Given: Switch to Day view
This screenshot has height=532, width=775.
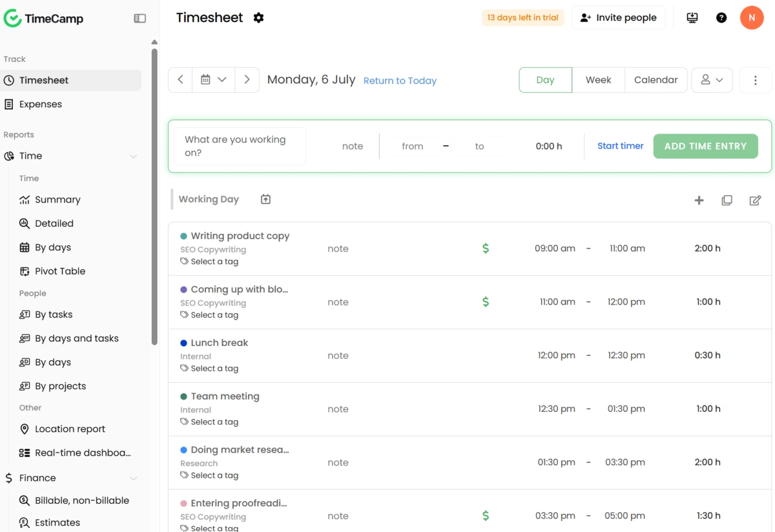Looking at the screenshot, I should (x=545, y=80).
